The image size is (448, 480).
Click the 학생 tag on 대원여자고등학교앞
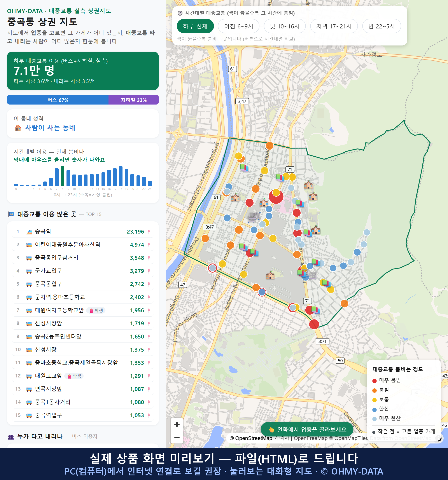pos(96,311)
